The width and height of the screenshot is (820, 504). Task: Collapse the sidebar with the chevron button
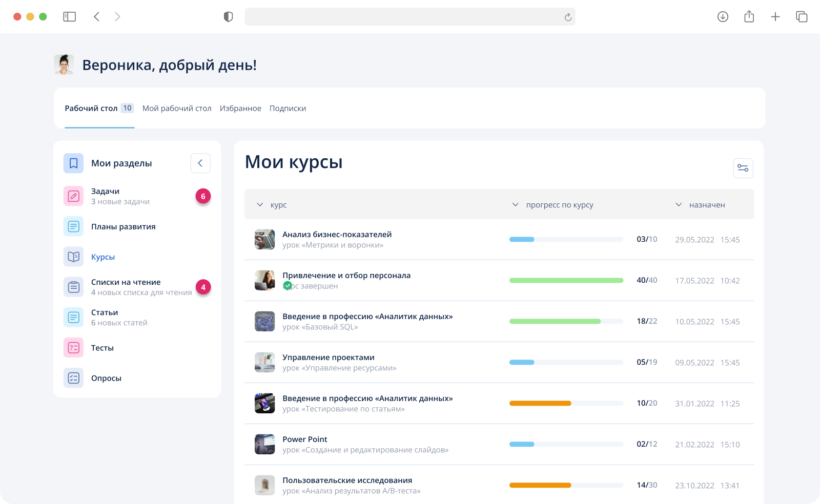click(200, 163)
